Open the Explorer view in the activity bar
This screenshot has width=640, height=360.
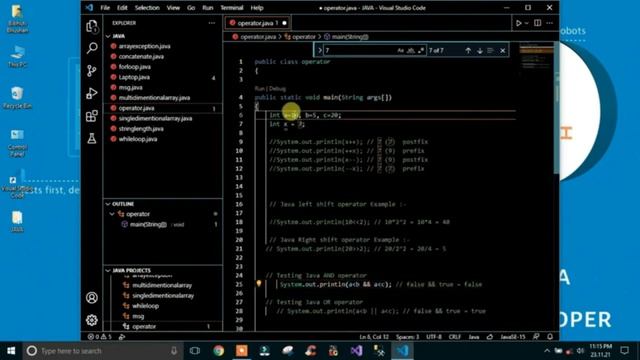pyautogui.click(x=92, y=26)
